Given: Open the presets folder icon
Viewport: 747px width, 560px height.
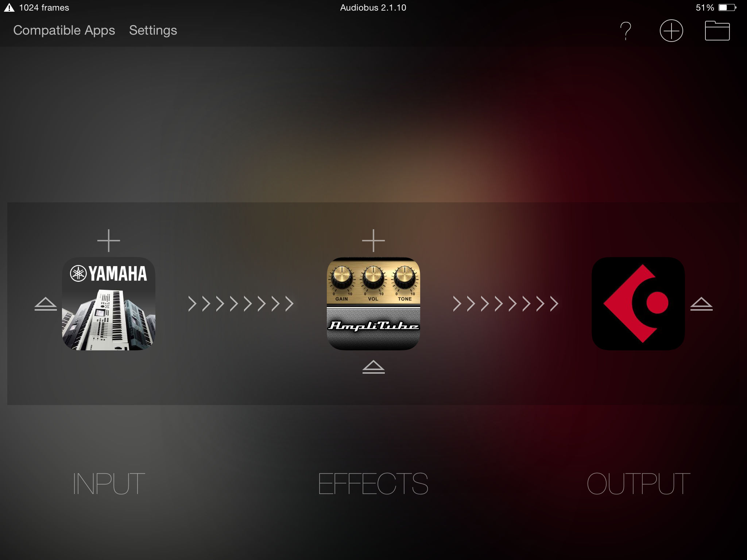Looking at the screenshot, I should click(717, 31).
